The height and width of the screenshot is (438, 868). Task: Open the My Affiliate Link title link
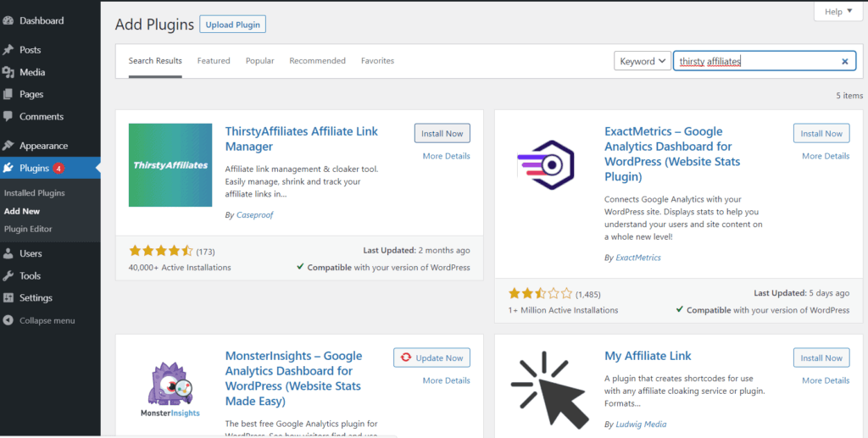[648, 356]
